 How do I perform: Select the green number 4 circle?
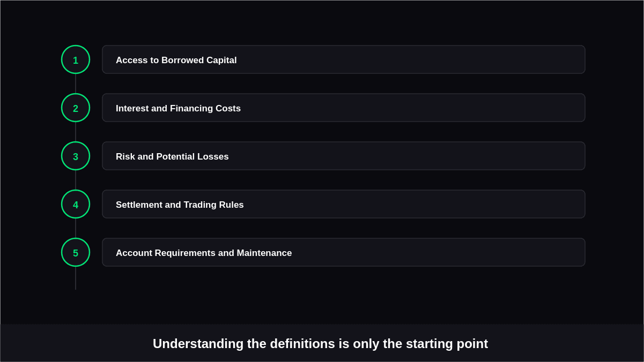tap(76, 204)
